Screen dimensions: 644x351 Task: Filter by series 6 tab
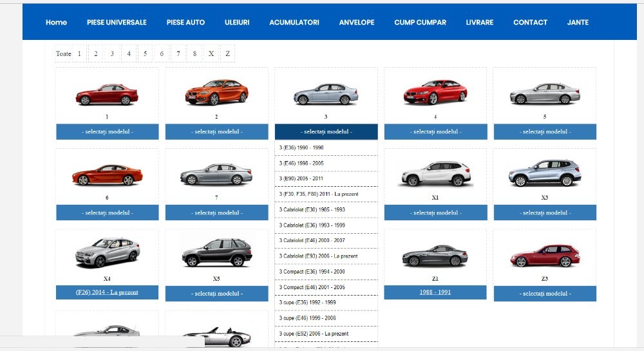[x=162, y=54]
